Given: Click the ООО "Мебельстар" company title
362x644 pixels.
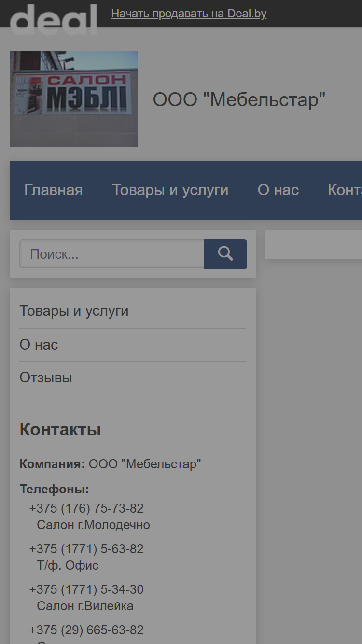Looking at the screenshot, I should 239,100.
